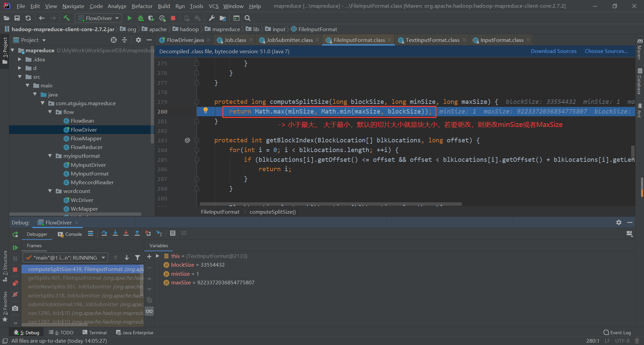Close the FlowDriver.java editor tab
The image size is (644, 345).
(x=208, y=40)
